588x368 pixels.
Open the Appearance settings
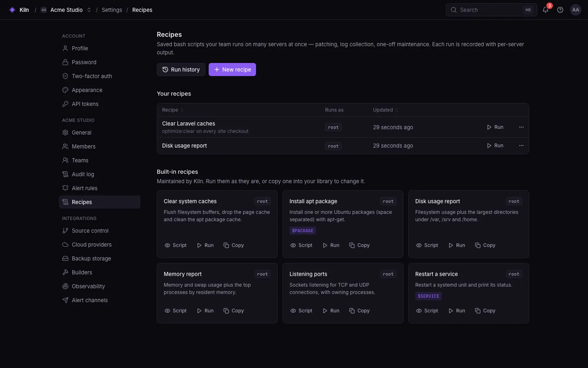[100, 90]
